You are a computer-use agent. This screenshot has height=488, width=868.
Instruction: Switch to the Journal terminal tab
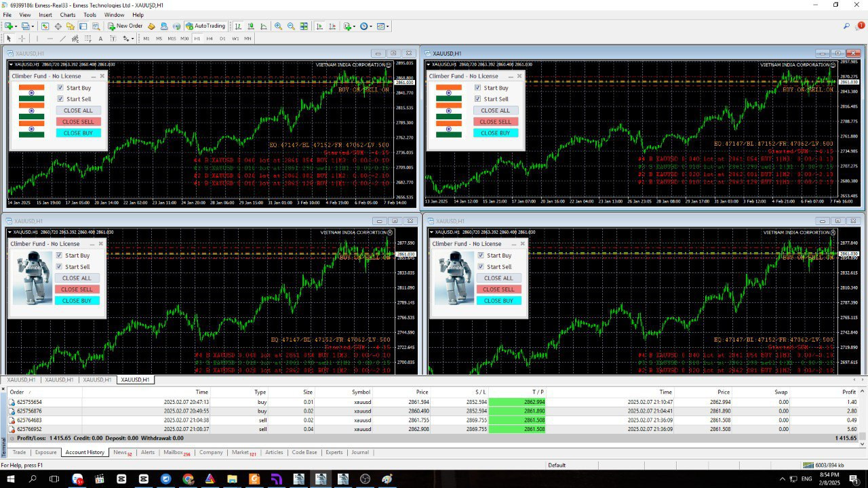pyautogui.click(x=359, y=452)
